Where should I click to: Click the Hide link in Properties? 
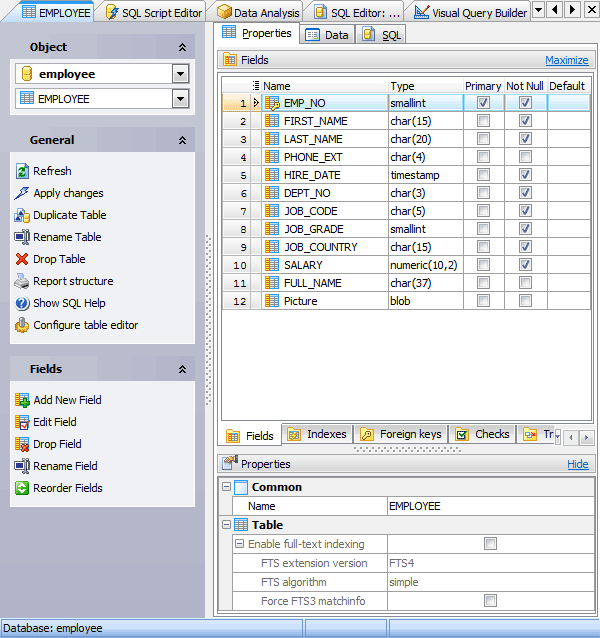pyautogui.click(x=578, y=464)
